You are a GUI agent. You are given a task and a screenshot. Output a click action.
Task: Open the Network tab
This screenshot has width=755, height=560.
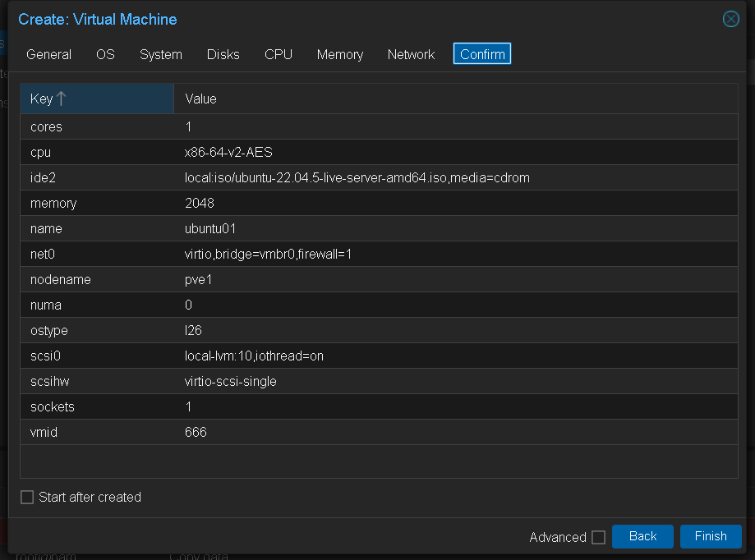411,54
